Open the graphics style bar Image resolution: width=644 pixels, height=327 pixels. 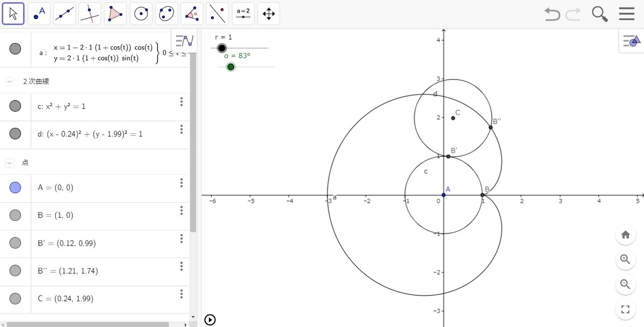point(630,41)
